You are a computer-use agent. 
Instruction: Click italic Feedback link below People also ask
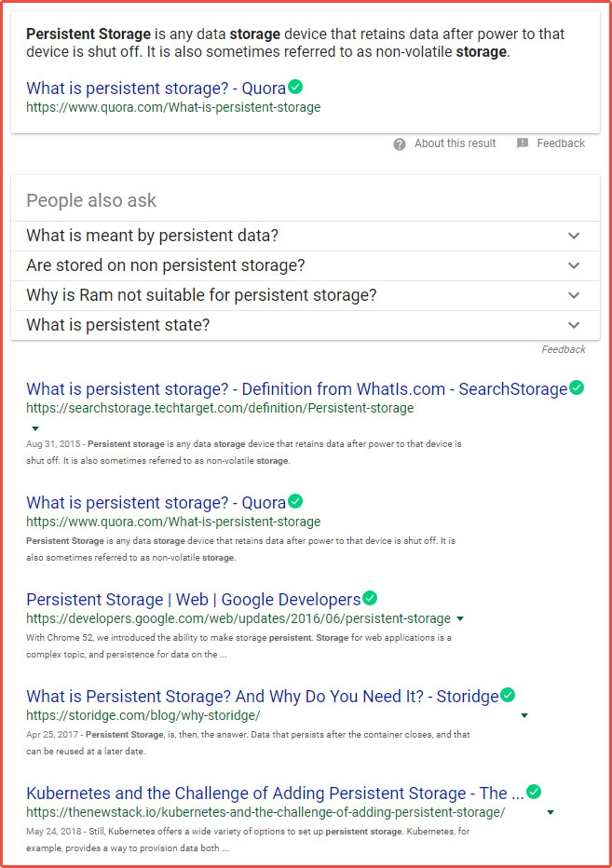[564, 349]
